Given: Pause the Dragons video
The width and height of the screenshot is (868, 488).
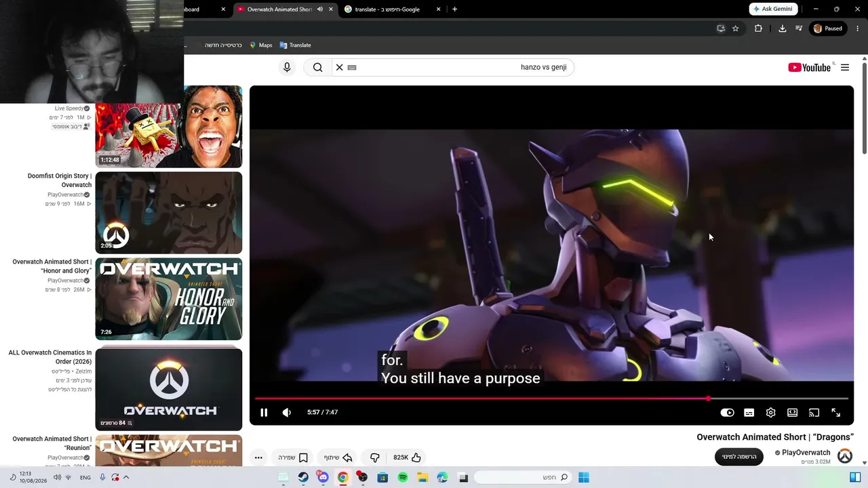Looking at the screenshot, I should coord(264,412).
